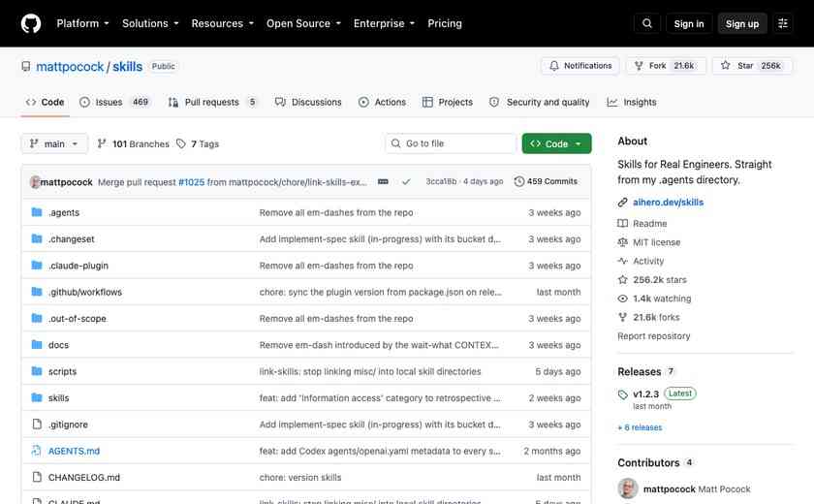Switch to the Code tab
Image resolution: width=814 pixels, height=504 pixels.
coord(46,102)
